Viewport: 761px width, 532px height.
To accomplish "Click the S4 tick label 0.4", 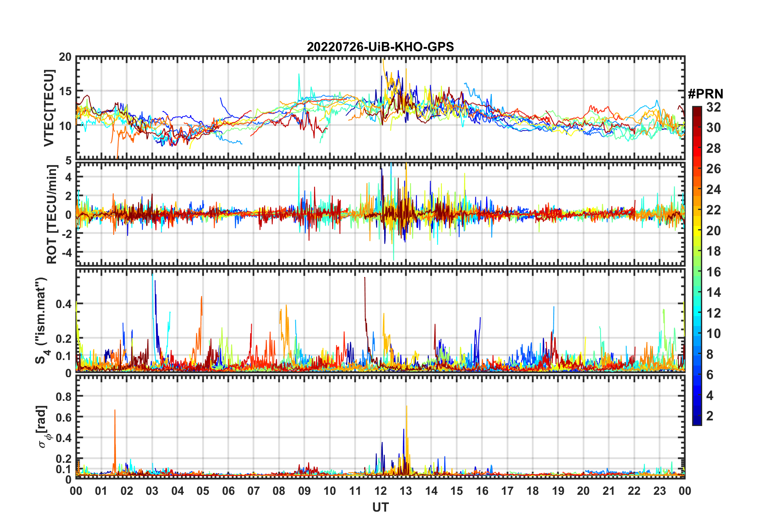I will (64, 304).
